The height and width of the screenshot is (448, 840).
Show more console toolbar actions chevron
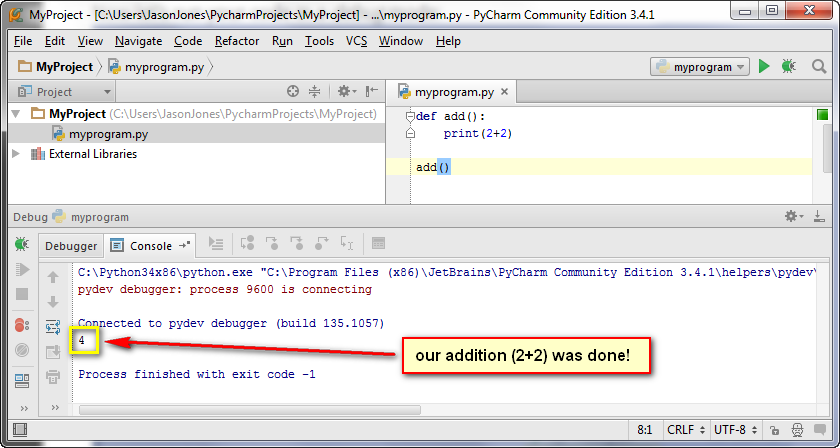[55, 407]
